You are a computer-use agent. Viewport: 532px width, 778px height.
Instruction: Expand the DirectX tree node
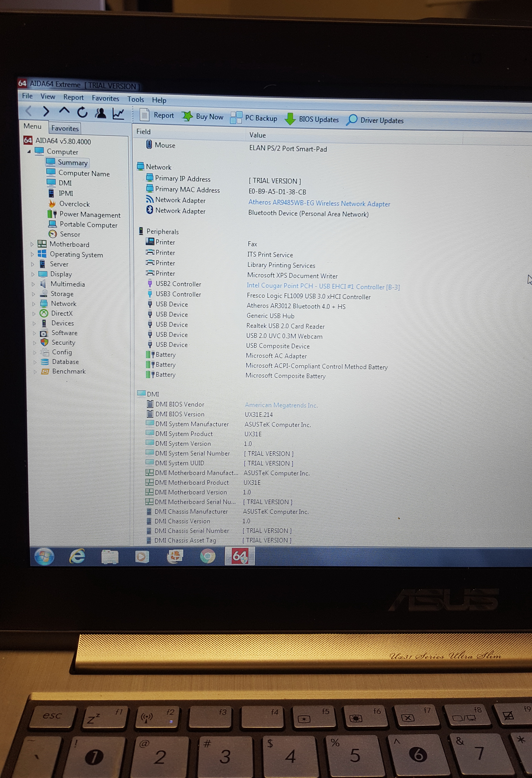pos(34,314)
